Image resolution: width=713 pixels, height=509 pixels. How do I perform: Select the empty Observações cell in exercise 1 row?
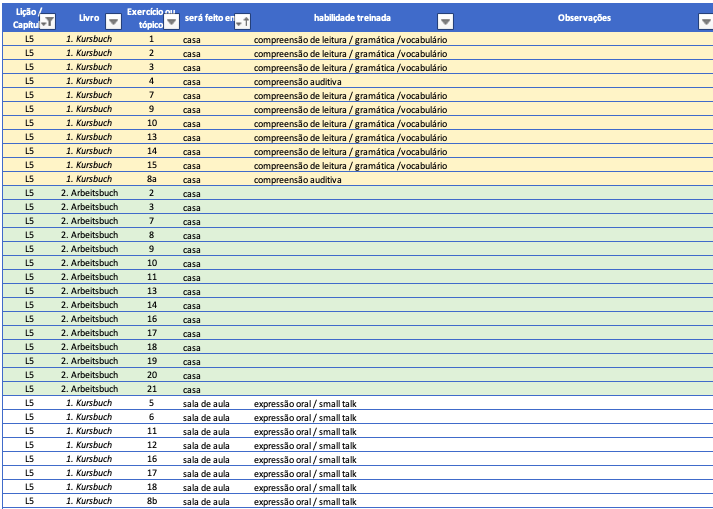coord(583,39)
